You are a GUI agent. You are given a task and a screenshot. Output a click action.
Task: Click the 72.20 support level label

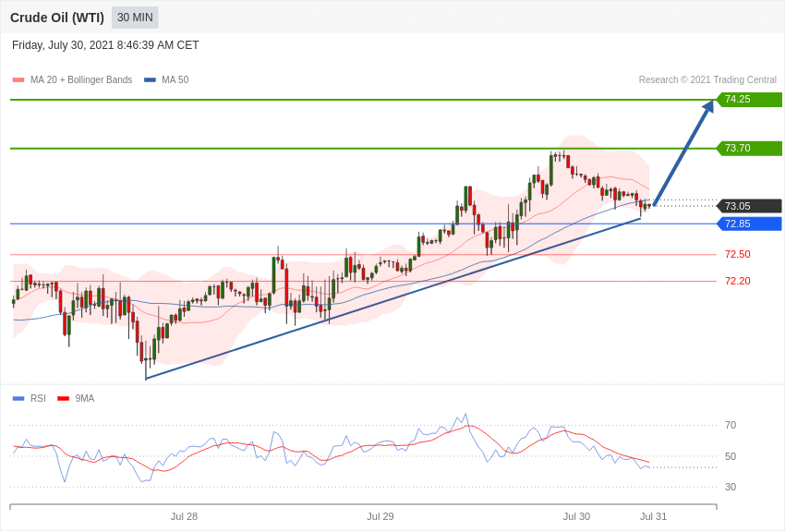point(738,282)
